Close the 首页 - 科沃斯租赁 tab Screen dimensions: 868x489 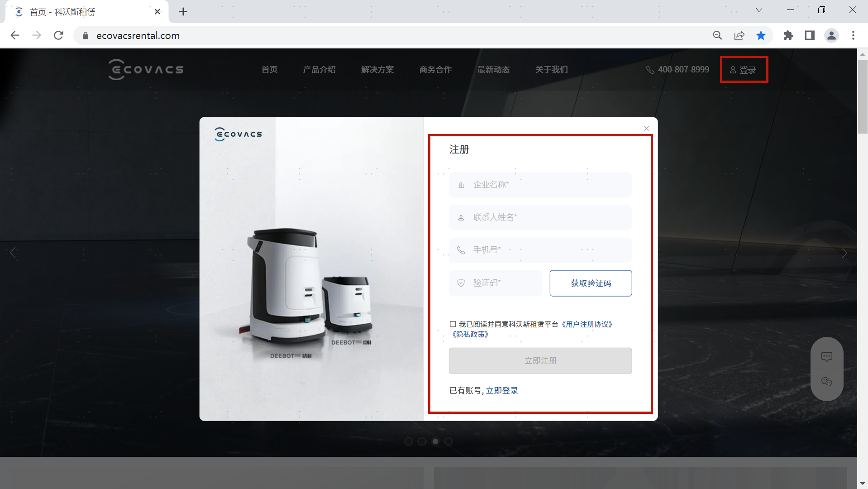[x=157, y=12]
